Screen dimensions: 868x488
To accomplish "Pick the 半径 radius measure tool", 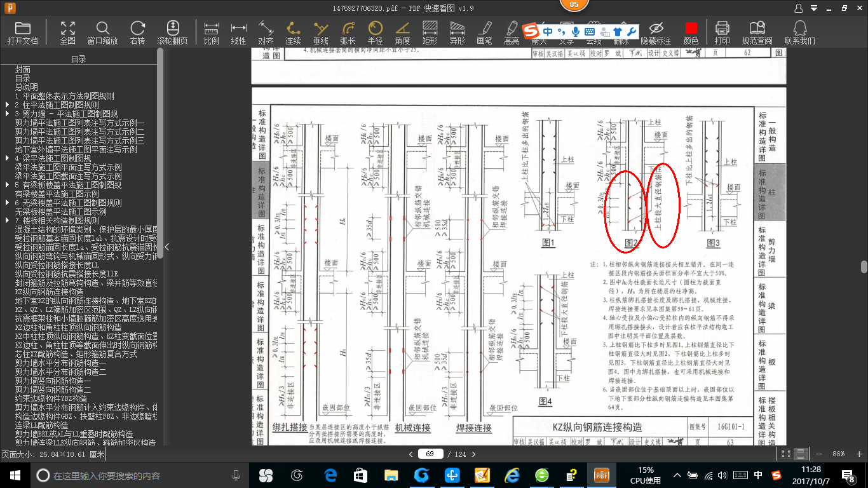I will pyautogui.click(x=375, y=32).
